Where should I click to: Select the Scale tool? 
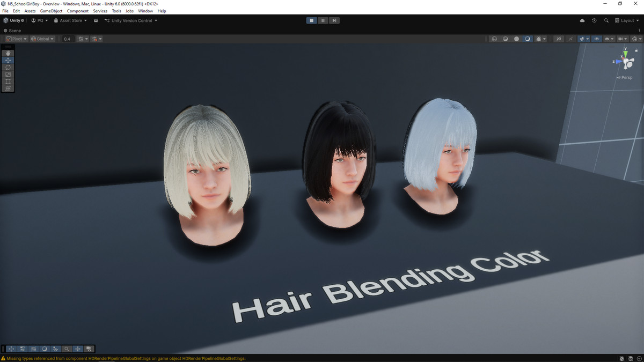click(x=8, y=74)
